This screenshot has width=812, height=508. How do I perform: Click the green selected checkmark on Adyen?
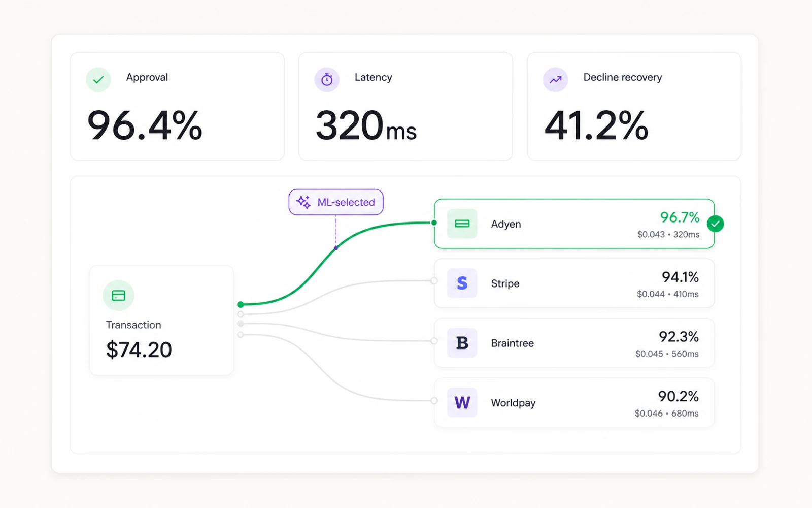(x=716, y=224)
